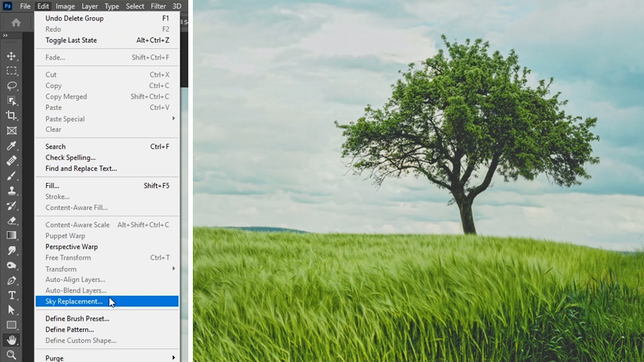Click the Home screen icon

pyautogui.click(x=16, y=23)
